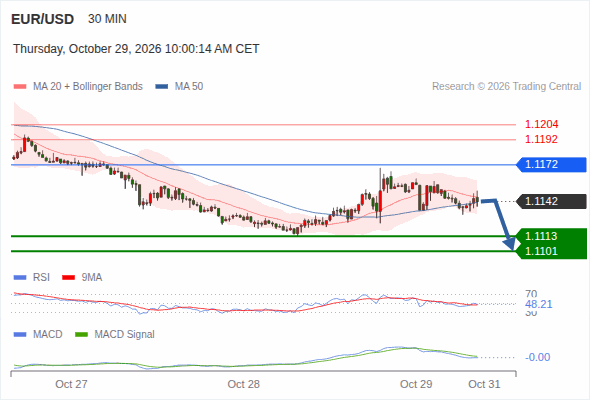Click the 9MA red legend swatch
590x400 pixels.
tap(68, 278)
